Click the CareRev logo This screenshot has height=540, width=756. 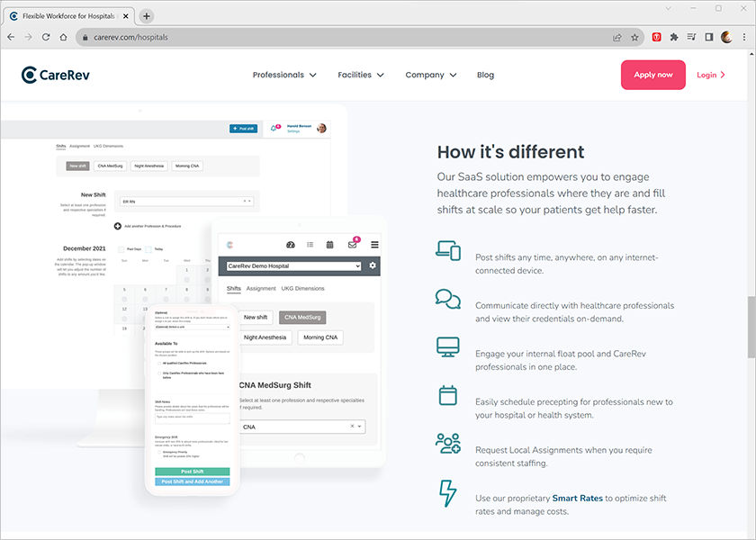point(56,75)
